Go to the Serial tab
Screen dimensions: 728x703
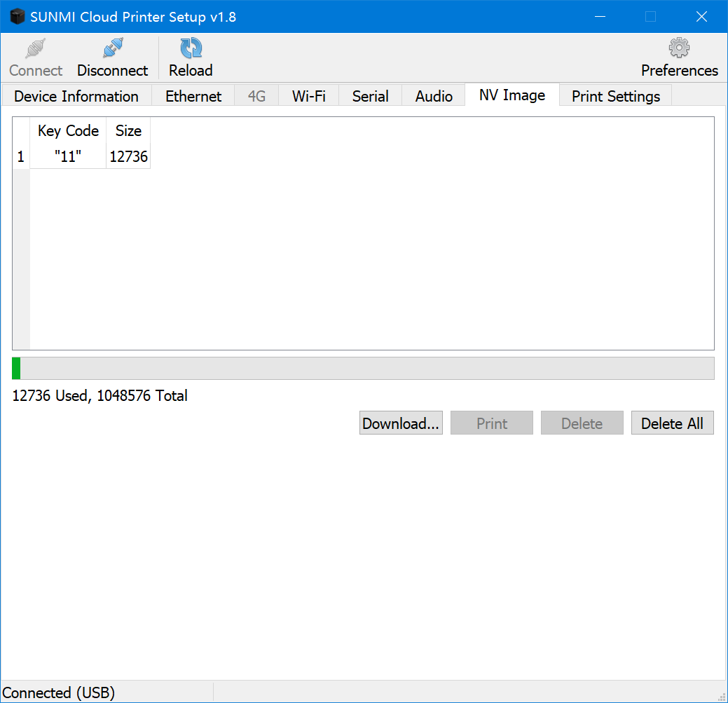point(370,96)
